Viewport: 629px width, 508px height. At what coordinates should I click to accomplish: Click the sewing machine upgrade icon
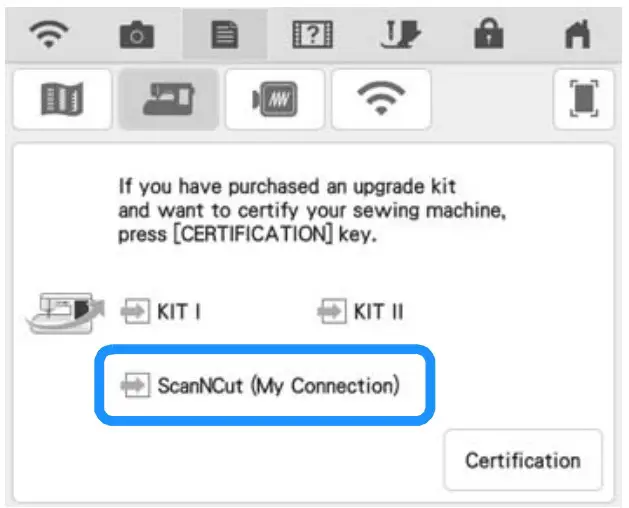pos(68,310)
